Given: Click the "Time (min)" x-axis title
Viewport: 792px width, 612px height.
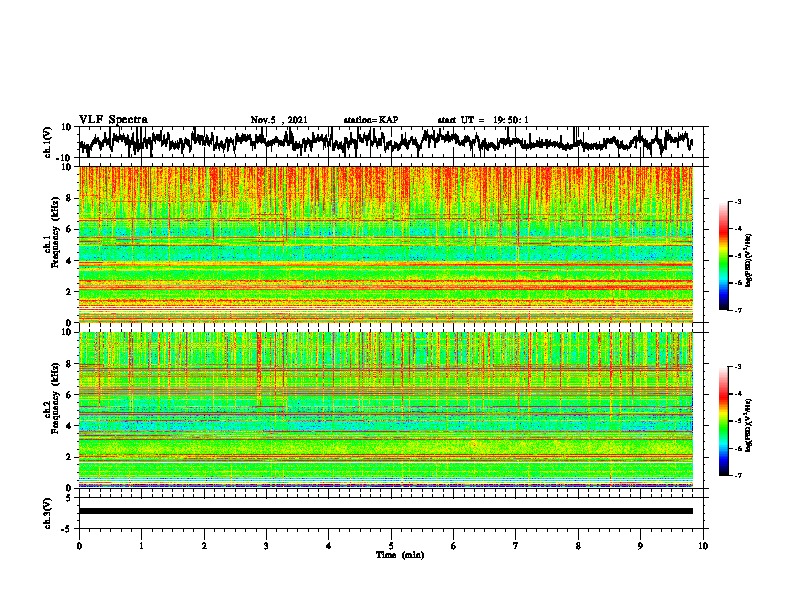Looking at the screenshot, I should coord(400,555).
